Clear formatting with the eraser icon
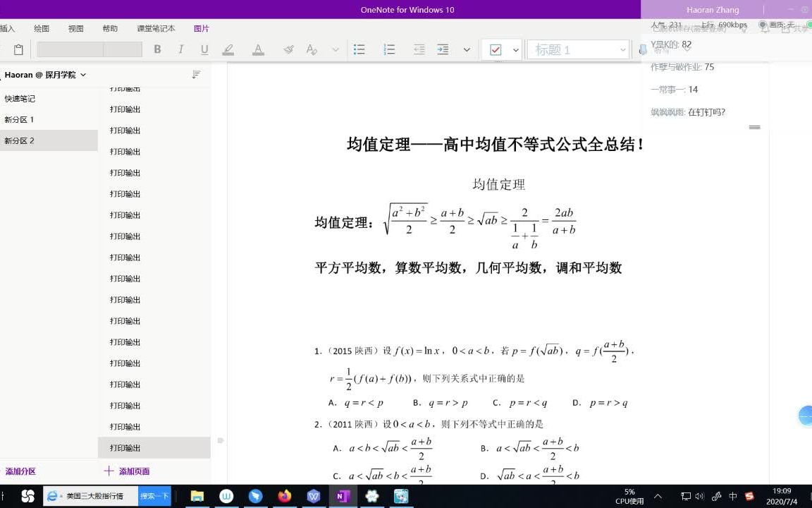 (x=312, y=49)
